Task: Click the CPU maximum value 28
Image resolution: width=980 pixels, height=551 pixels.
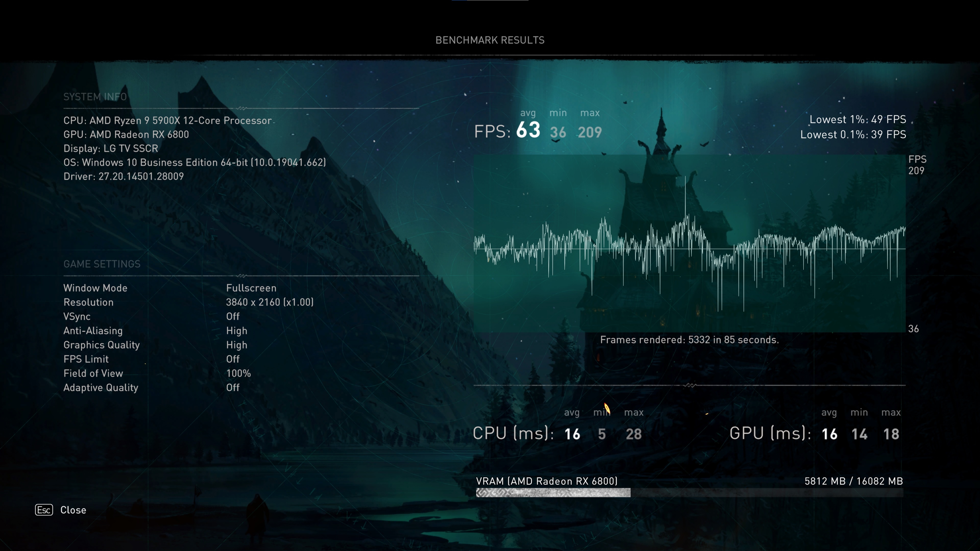Action: pos(634,434)
